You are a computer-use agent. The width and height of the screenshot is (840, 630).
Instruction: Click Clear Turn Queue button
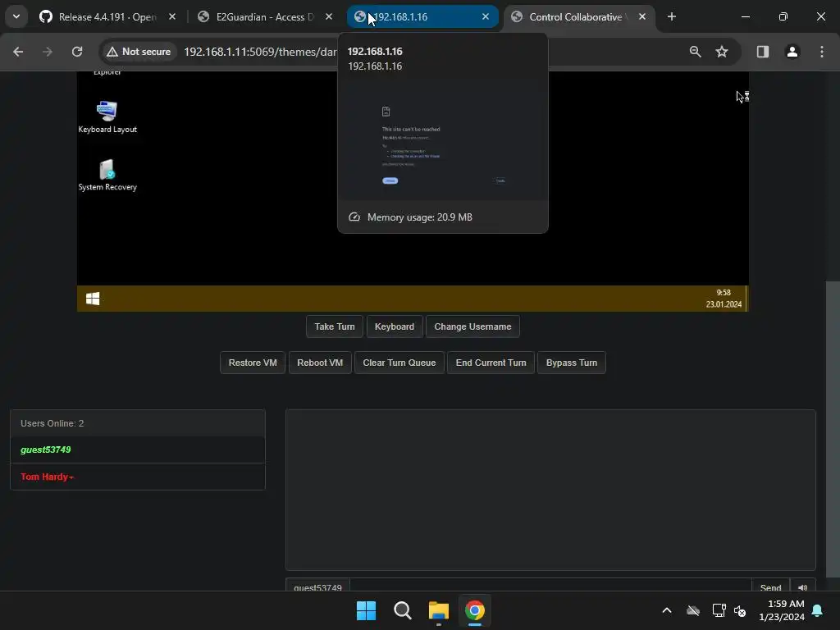coord(399,363)
